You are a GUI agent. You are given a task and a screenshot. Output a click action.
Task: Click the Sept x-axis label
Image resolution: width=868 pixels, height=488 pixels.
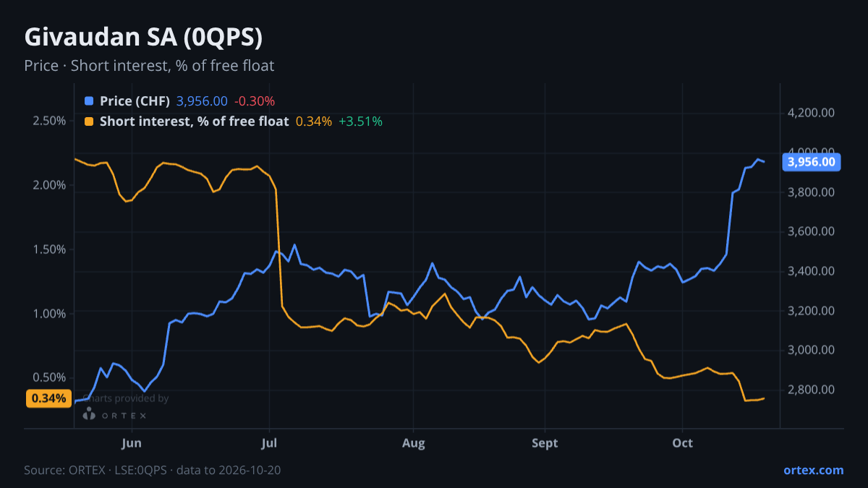(x=545, y=443)
